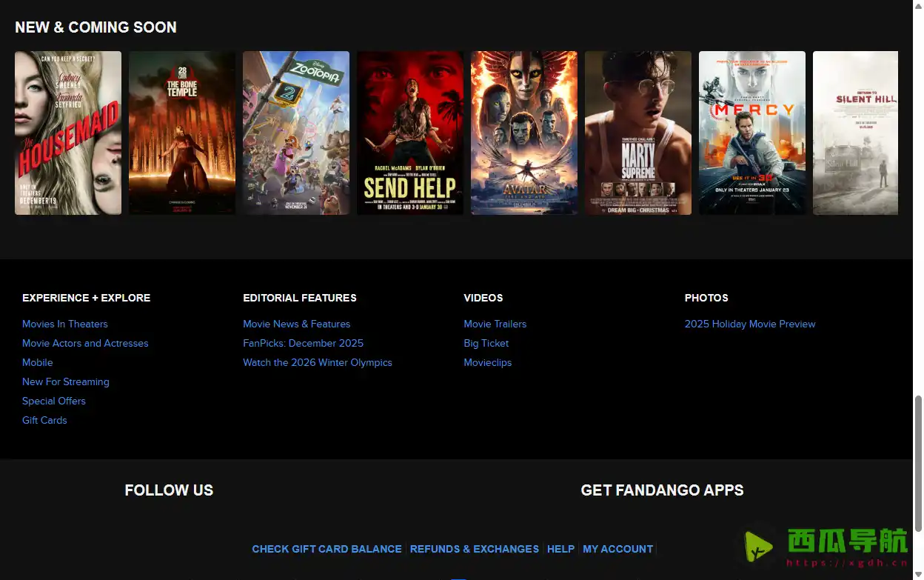View FanPicks: December 2025

click(x=303, y=343)
